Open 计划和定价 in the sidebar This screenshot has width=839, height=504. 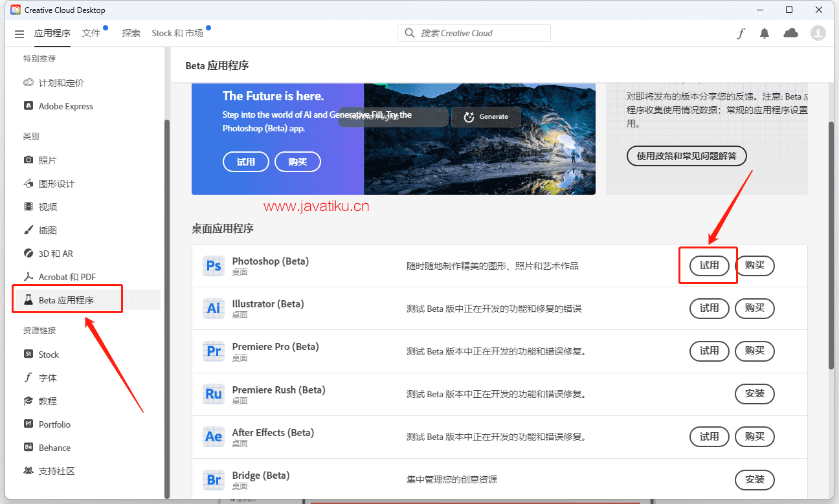point(54,83)
